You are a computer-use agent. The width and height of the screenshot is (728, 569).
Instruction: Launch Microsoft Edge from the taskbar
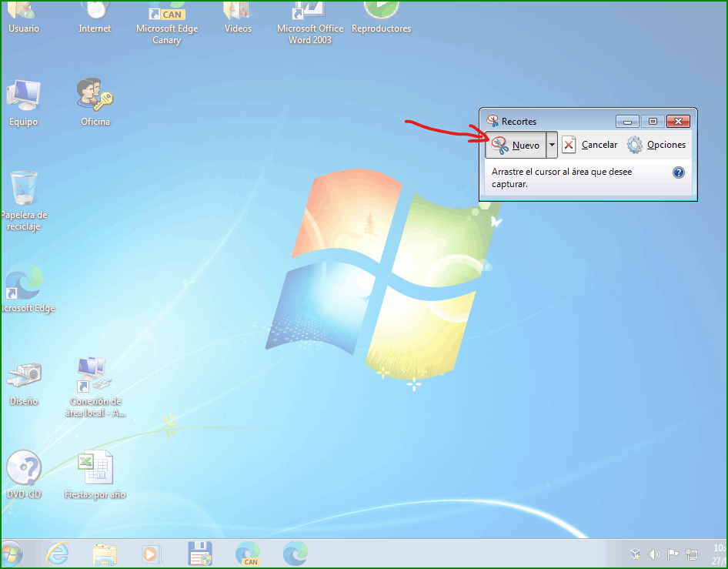click(296, 554)
